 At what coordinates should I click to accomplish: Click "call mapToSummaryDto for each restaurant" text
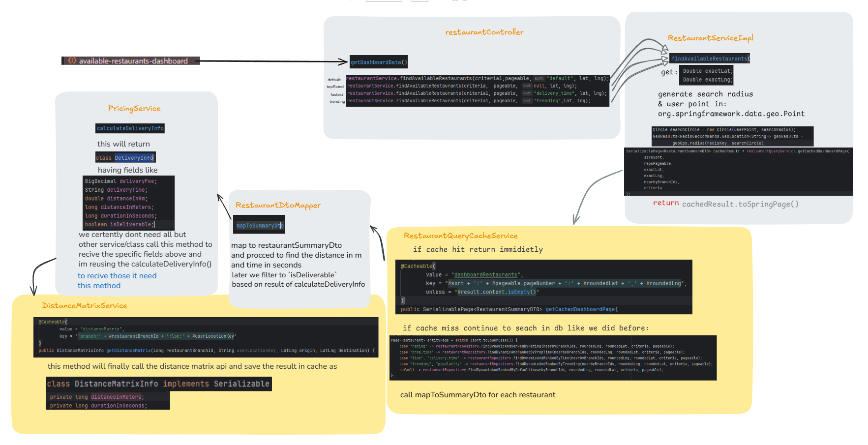click(478, 395)
